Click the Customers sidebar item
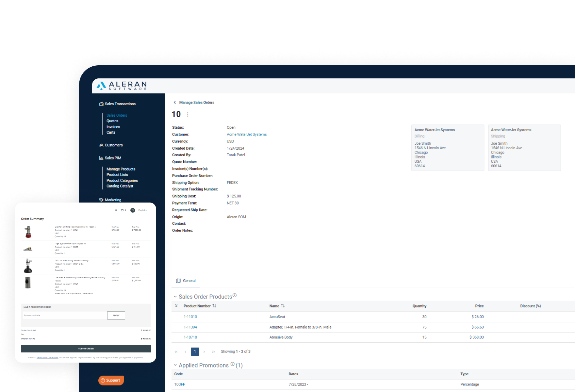Viewport: 575px width, 392px height. (x=111, y=145)
